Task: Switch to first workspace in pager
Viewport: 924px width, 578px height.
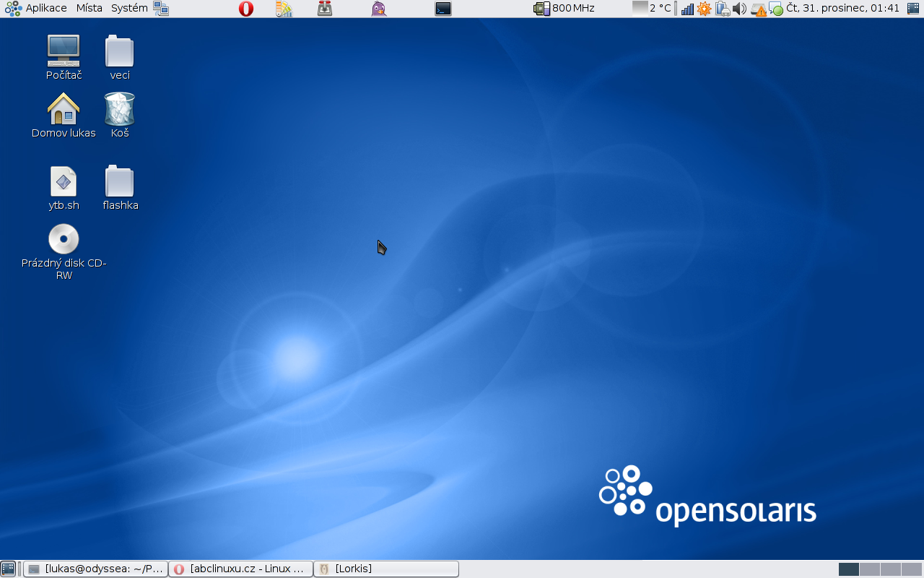Action: point(849,569)
